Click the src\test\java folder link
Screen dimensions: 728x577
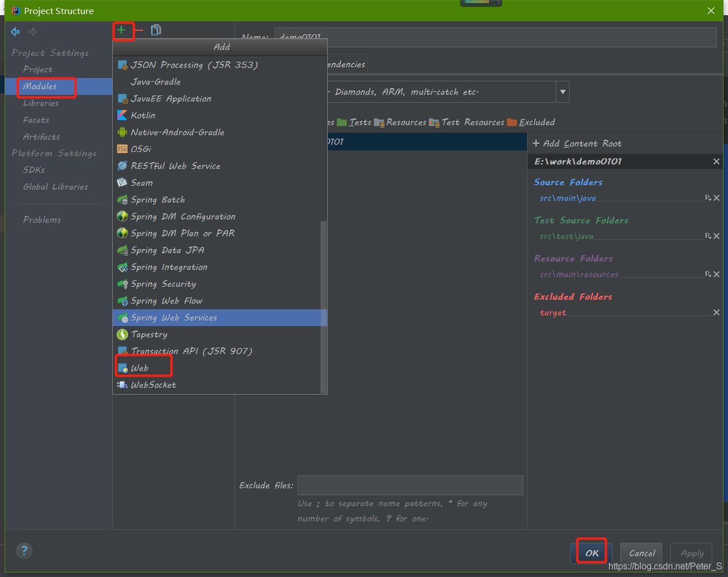566,236
